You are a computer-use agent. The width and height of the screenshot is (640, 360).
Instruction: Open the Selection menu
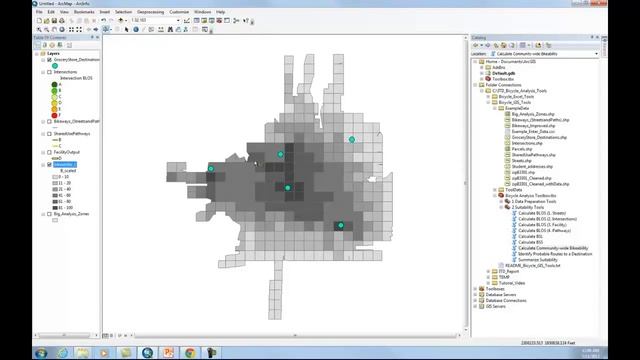[x=123, y=12]
